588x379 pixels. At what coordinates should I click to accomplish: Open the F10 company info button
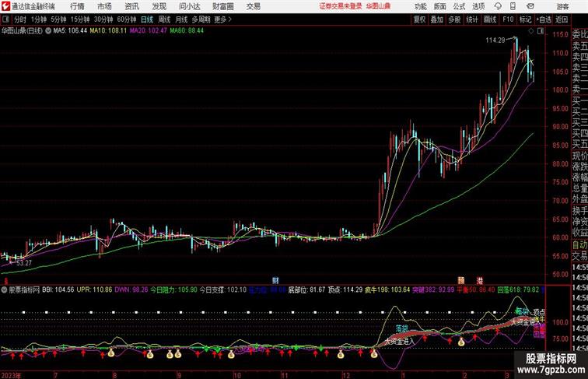click(508, 19)
